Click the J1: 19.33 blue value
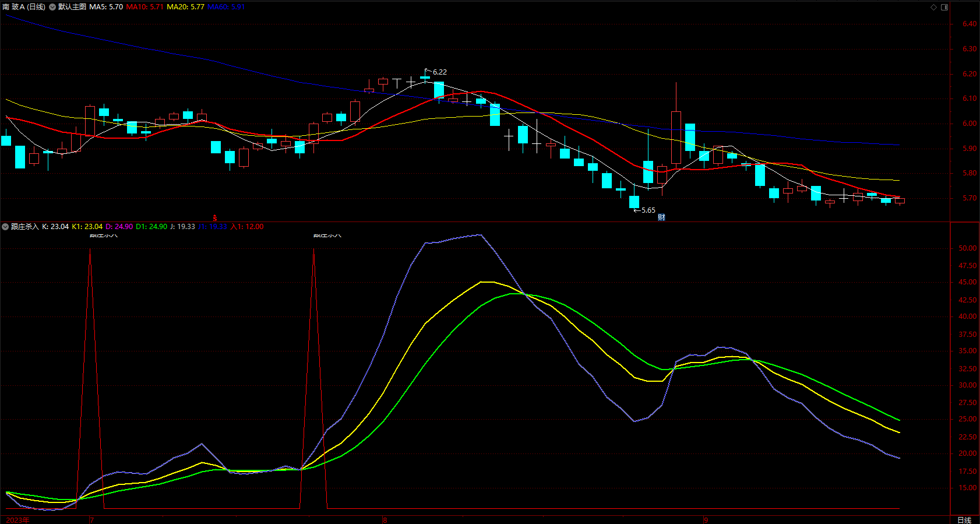Screen dimensions: 980x524 [213, 227]
